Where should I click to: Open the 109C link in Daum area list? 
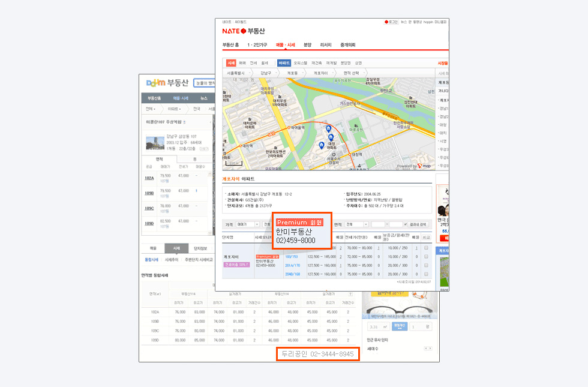[149, 208]
